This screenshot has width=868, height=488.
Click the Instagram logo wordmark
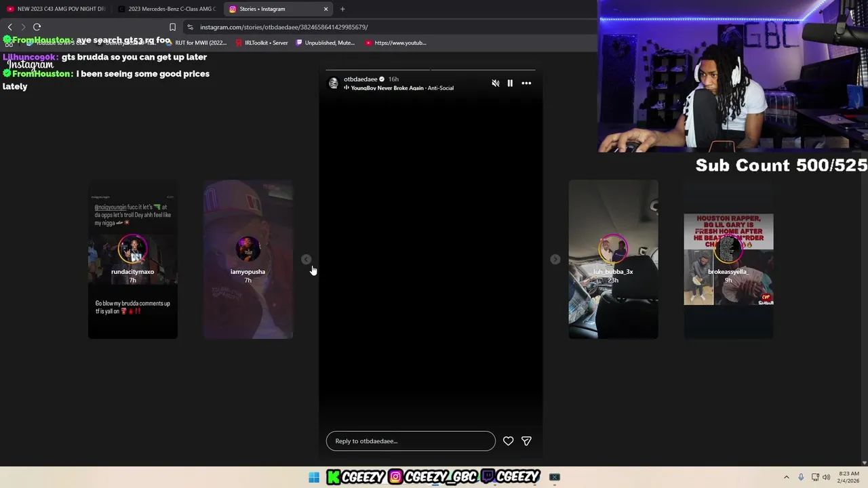pyautogui.click(x=30, y=65)
